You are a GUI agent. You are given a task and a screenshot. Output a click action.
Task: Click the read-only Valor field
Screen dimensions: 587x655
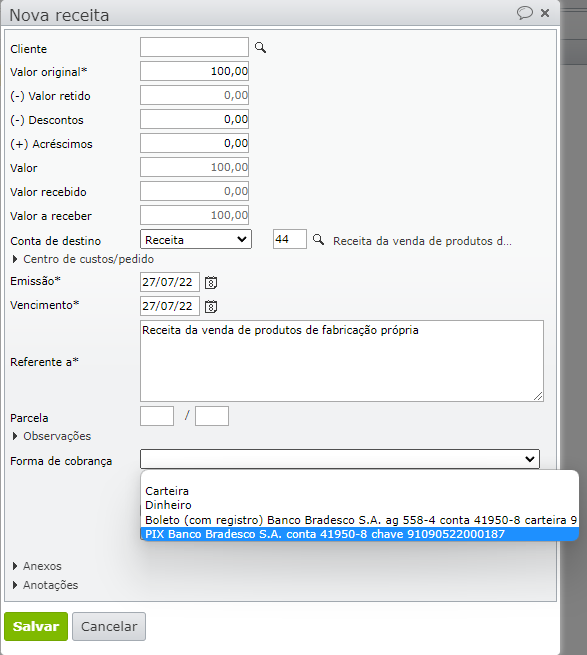[194, 167]
